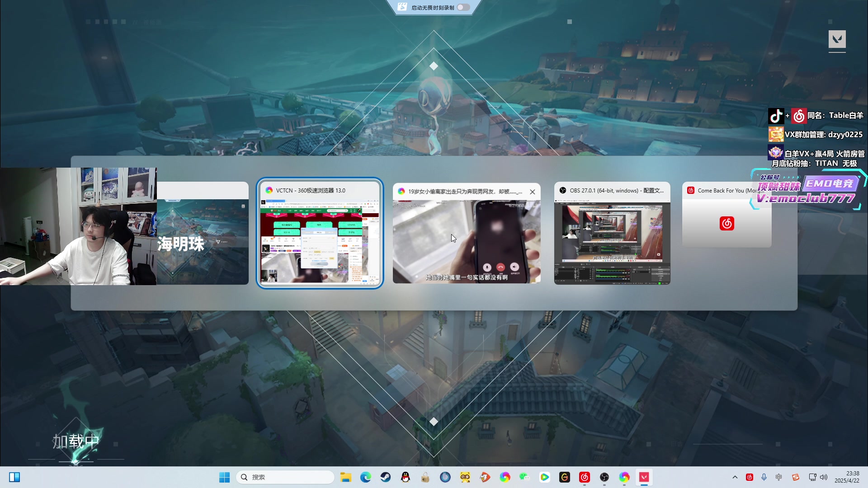Open the raccoon face app on taskbar

465,477
